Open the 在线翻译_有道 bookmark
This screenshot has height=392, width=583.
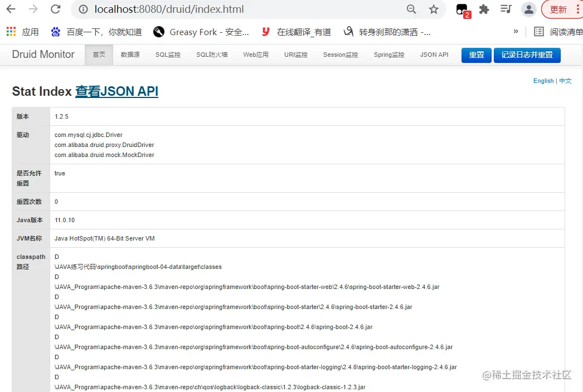coord(297,32)
